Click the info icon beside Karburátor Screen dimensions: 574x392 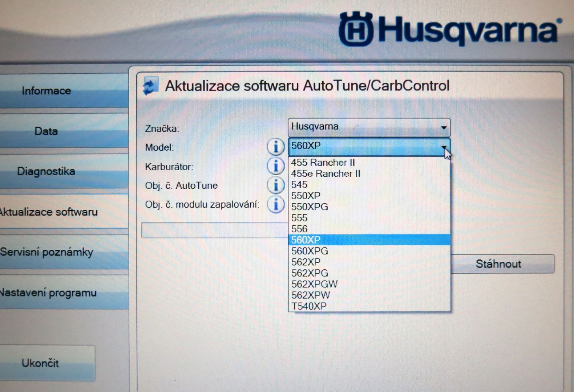pos(275,166)
